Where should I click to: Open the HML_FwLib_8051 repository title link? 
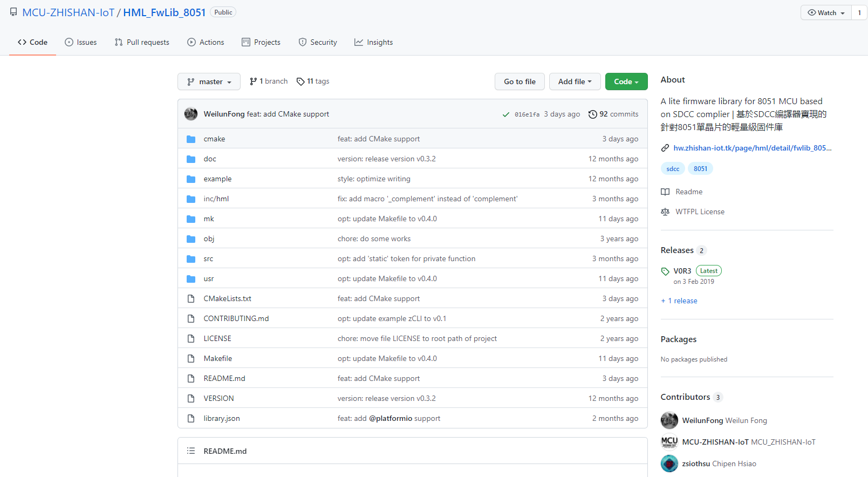pos(165,12)
